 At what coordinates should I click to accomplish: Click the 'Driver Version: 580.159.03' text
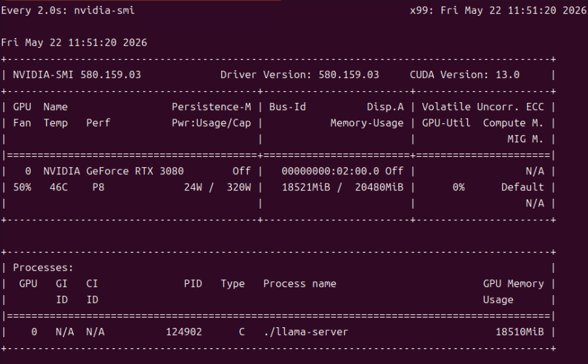coord(300,75)
